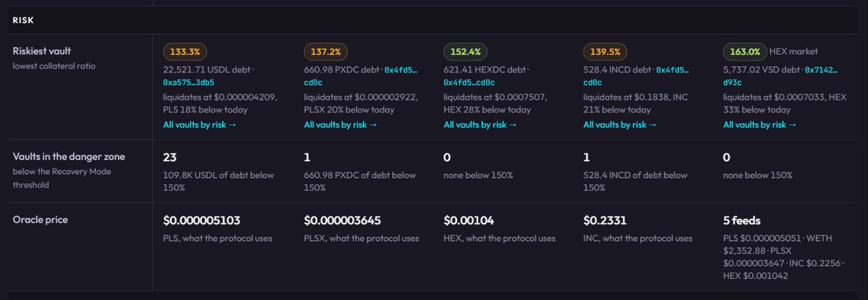
Task: Open All vaults by risk under HEXDC
Action: [x=480, y=124]
